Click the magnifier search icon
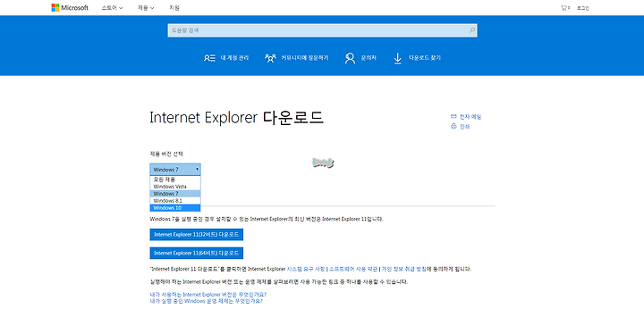The height and width of the screenshot is (326, 644). (472, 30)
